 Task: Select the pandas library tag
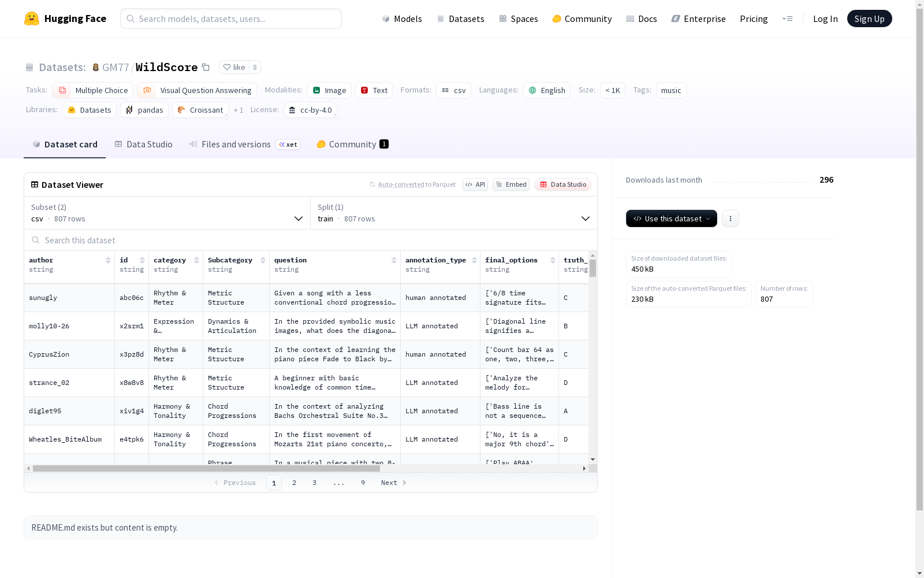point(144,110)
